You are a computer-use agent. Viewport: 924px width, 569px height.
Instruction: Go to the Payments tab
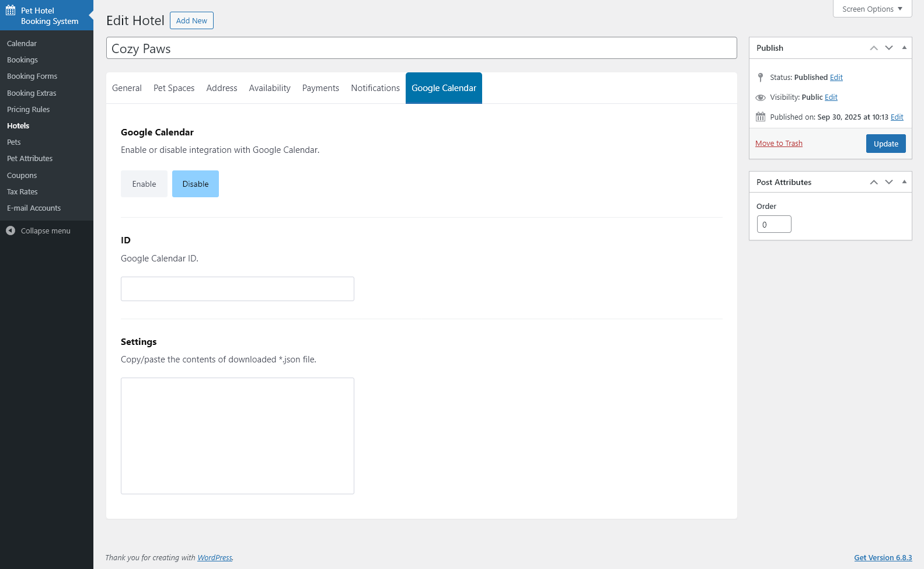pyautogui.click(x=320, y=88)
